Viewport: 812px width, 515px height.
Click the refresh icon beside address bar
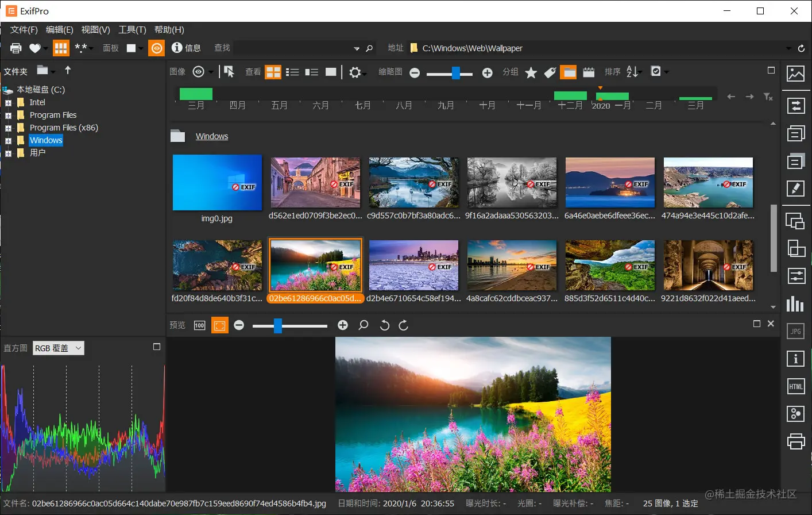[801, 48]
